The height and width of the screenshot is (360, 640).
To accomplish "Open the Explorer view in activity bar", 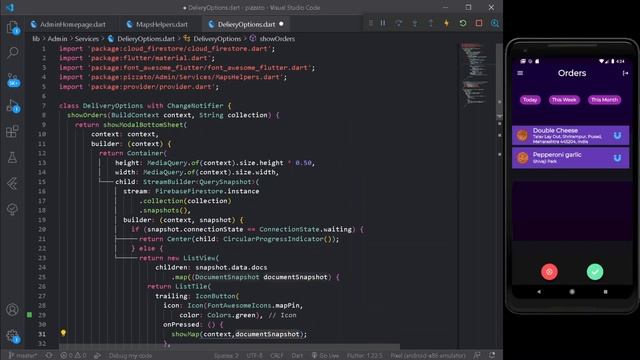I will tap(13, 27).
